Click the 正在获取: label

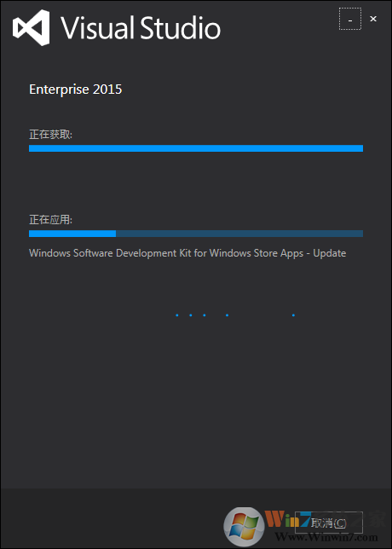(x=51, y=135)
